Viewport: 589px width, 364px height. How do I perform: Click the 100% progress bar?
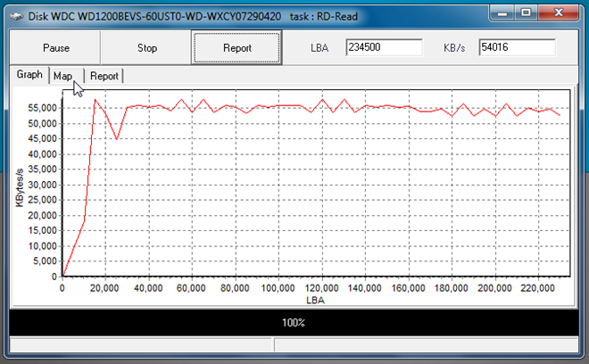click(x=294, y=322)
